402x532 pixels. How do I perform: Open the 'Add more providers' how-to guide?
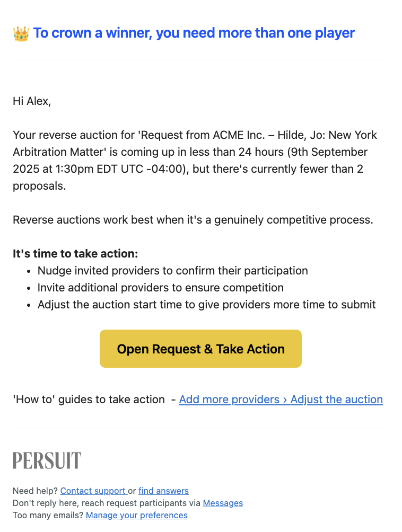click(229, 400)
